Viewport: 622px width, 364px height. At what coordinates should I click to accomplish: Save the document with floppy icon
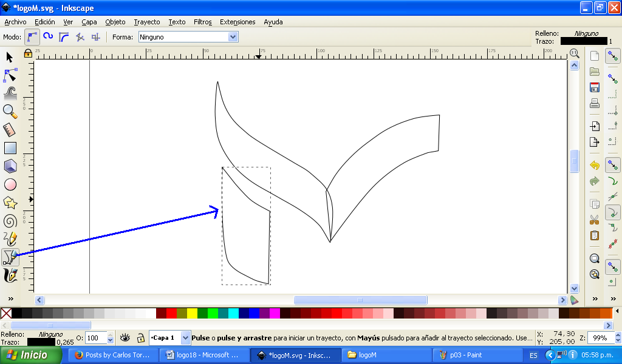(594, 87)
